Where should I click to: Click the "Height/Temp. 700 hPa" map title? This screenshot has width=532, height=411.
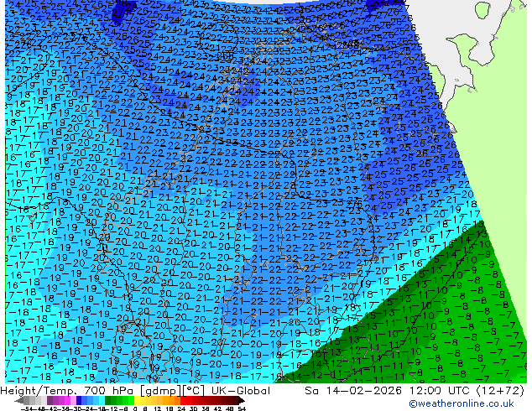point(67,390)
